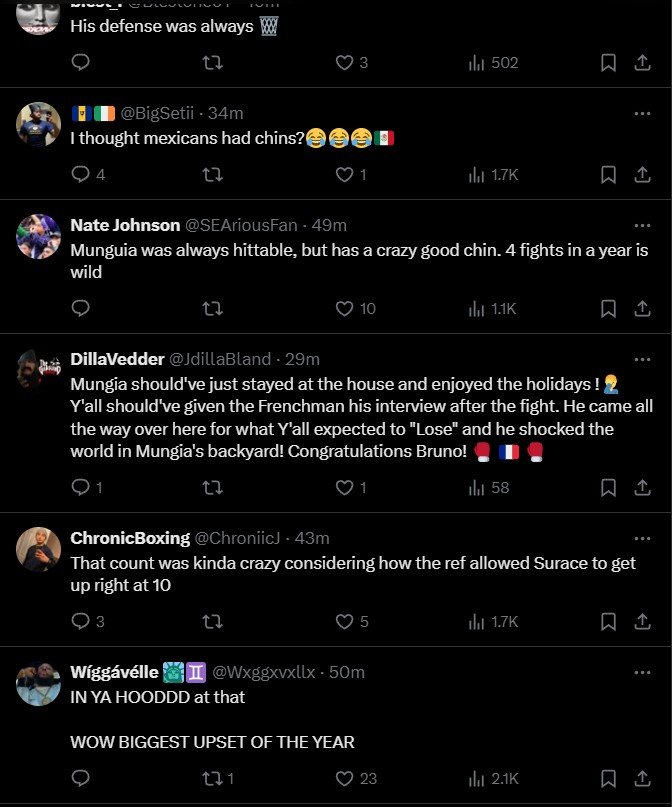672x807 pixels.
Task: Reply to Nate Johnson's tweet
Action: tap(82, 309)
